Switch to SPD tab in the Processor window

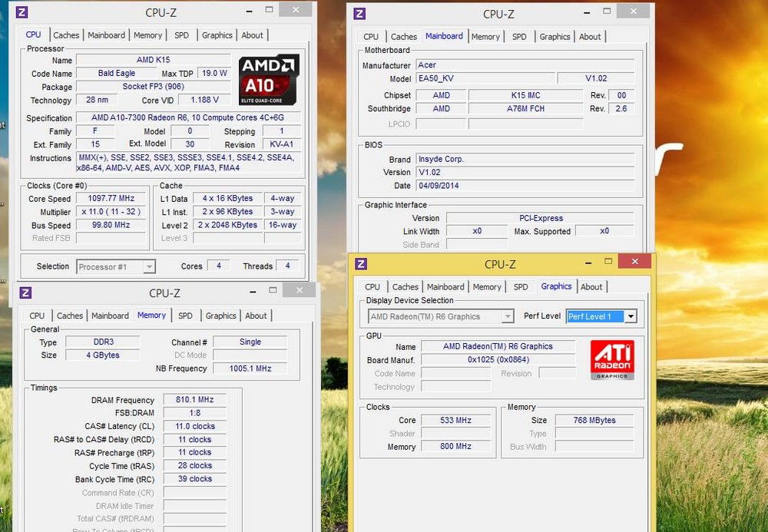(x=181, y=35)
